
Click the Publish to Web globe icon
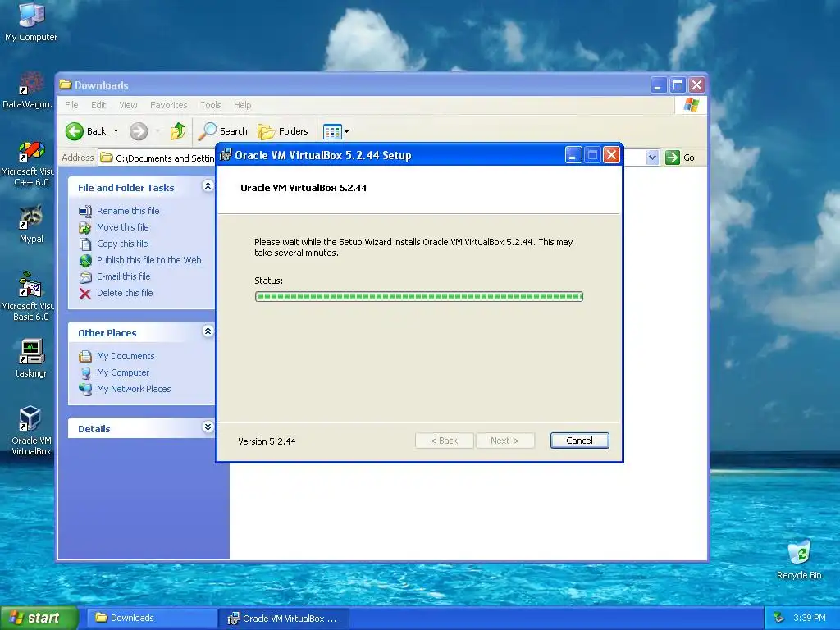(85, 260)
